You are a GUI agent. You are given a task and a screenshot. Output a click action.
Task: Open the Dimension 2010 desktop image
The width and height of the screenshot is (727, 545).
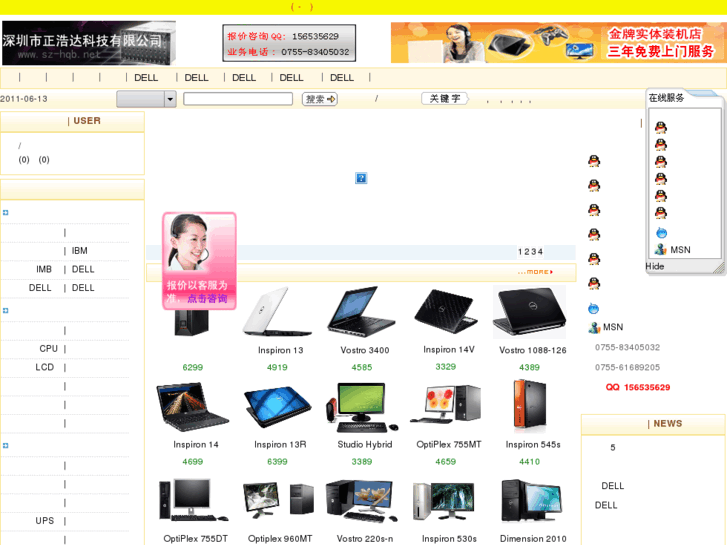tap(532, 501)
